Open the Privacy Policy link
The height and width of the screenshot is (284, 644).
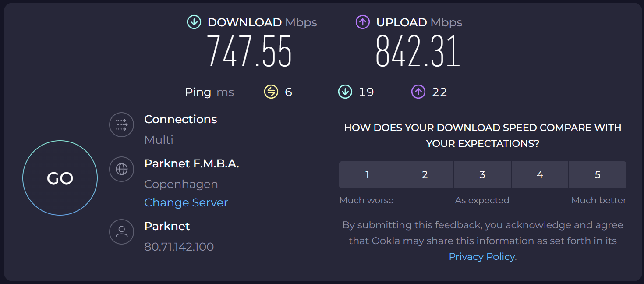coord(481,257)
